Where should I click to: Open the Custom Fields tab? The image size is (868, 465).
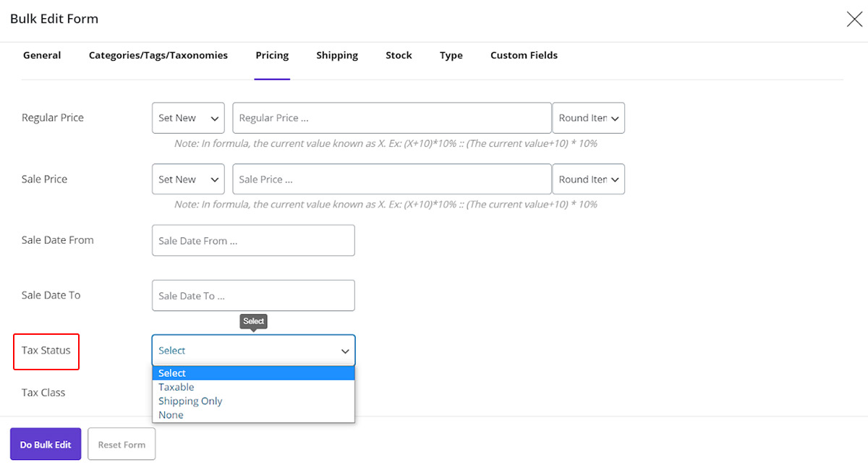(524, 56)
